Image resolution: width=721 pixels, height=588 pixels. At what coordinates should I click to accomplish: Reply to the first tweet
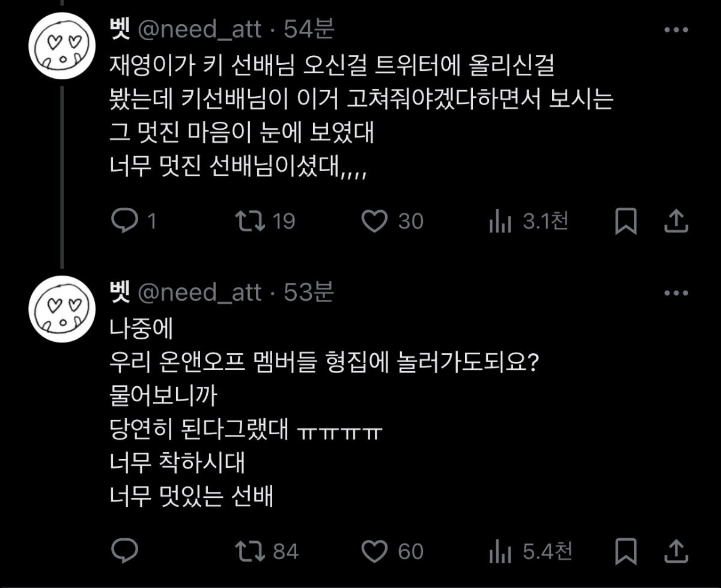[125, 222]
